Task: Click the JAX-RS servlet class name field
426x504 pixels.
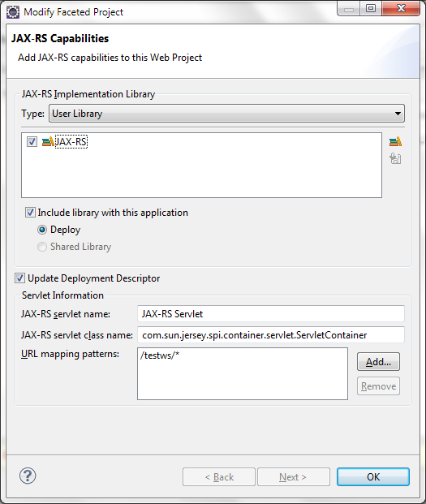Action: pos(270,335)
